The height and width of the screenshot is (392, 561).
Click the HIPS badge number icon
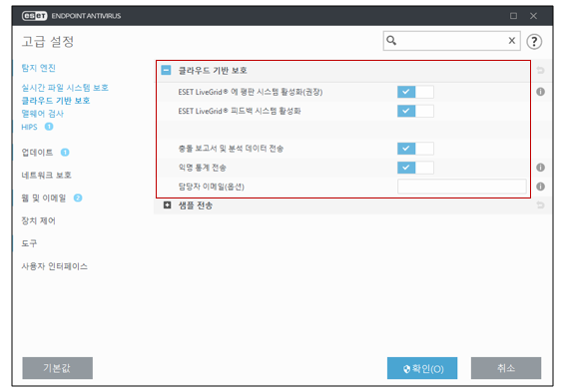click(x=49, y=127)
